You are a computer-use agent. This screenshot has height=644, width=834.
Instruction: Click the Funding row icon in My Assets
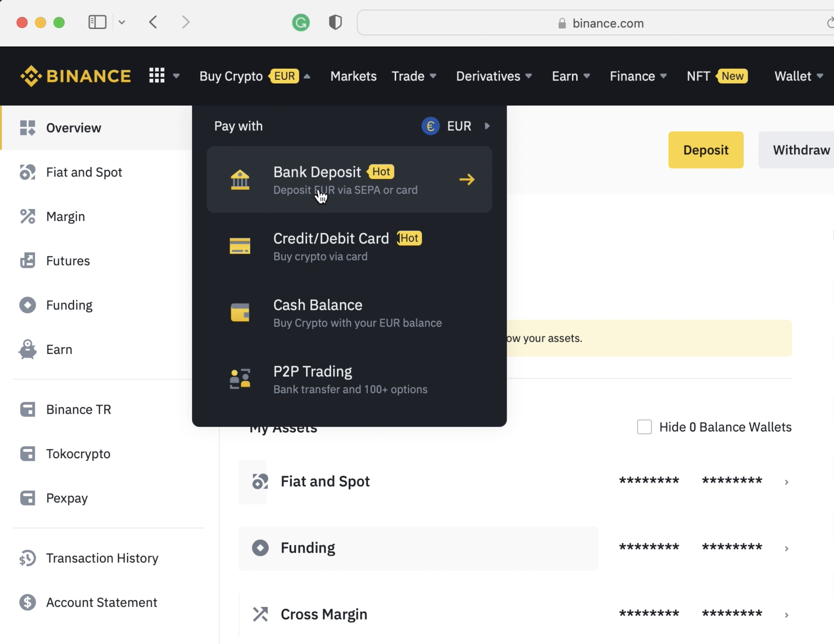[x=260, y=548]
